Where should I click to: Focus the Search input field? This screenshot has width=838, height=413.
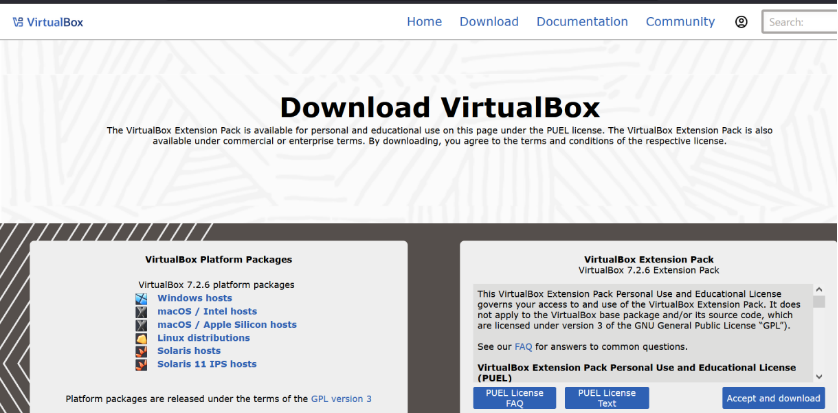click(800, 22)
